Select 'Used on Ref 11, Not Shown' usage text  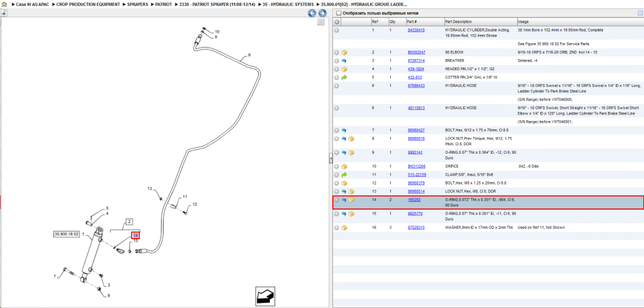[541, 227]
